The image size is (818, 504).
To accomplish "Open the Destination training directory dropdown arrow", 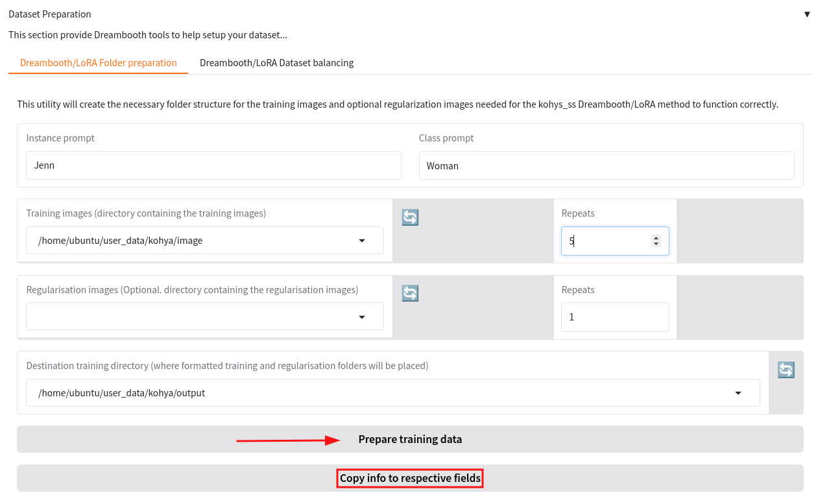I will point(738,393).
